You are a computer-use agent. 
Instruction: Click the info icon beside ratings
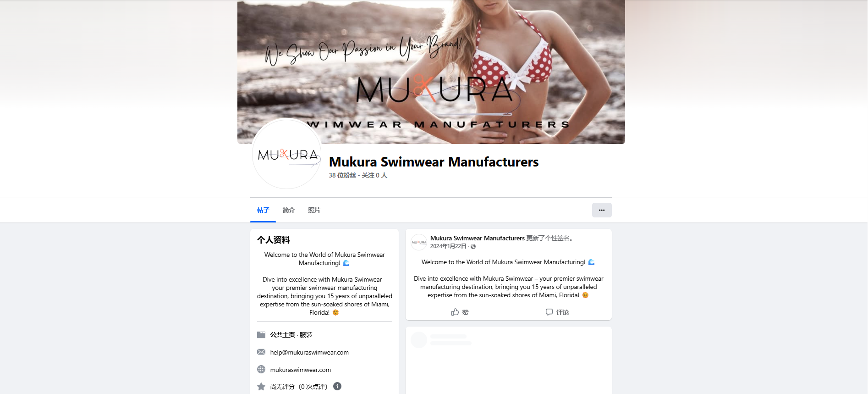coord(337,386)
